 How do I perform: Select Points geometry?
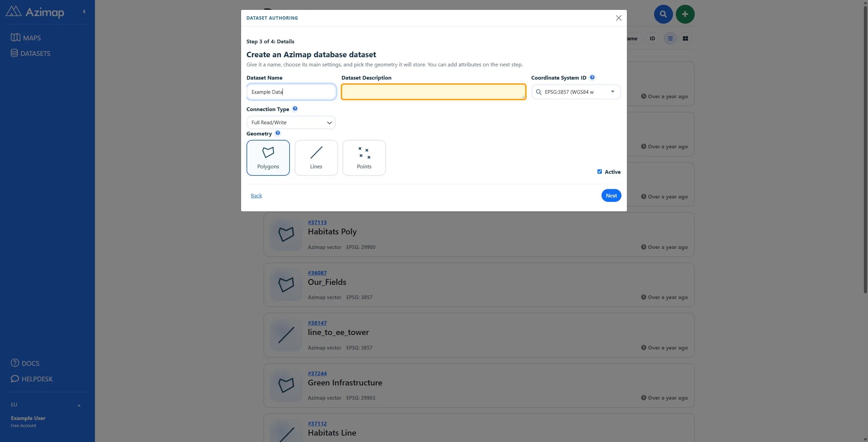pos(364,158)
